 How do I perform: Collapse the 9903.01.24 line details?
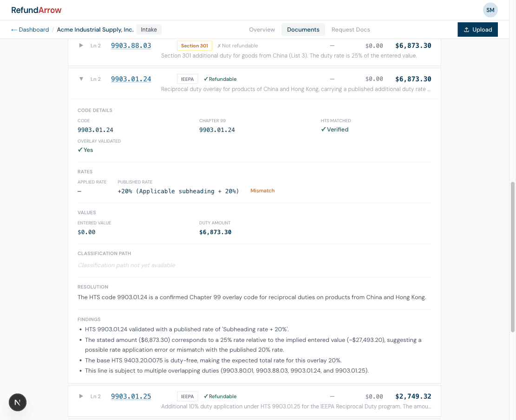pyautogui.click(x=81, y=79)
